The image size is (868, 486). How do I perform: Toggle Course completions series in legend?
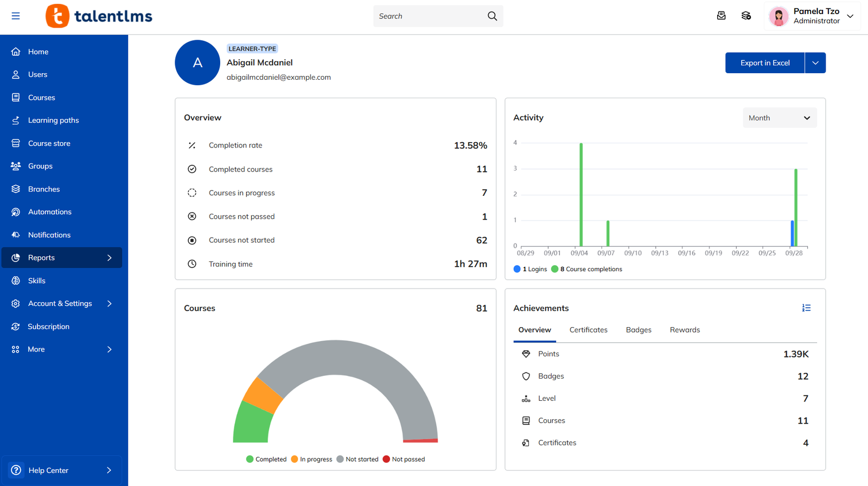click(x=586, y=269)
